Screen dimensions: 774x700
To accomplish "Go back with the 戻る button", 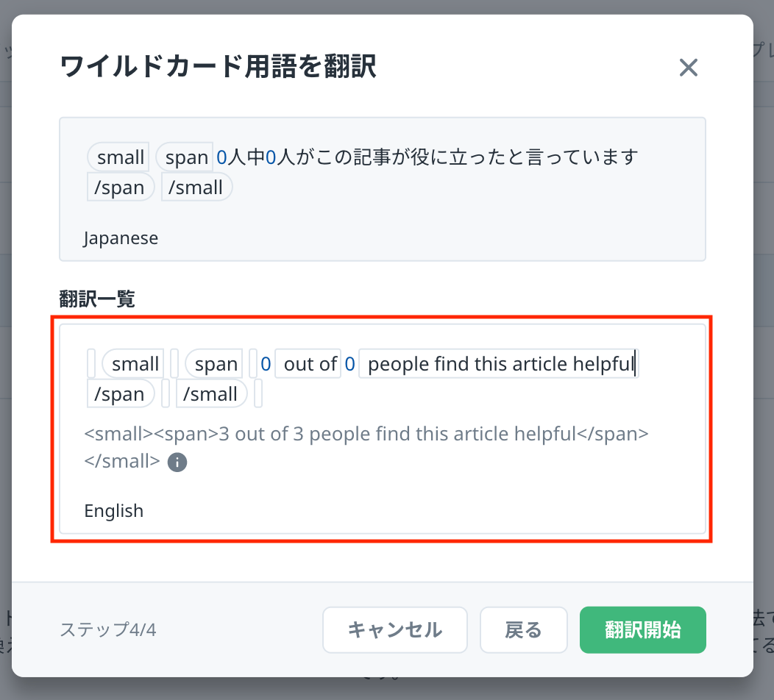I will pyautogui.click(x=523, y=630).
